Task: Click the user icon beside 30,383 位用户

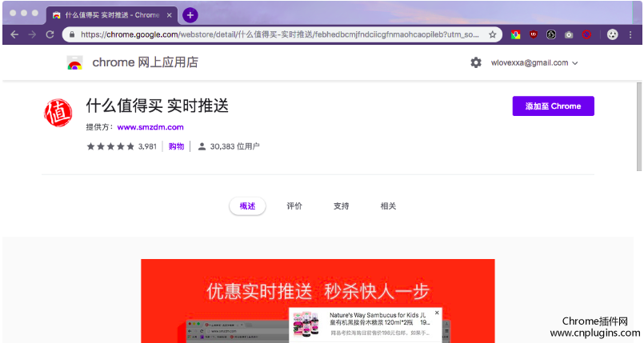Action: click(x=202, y=146)
